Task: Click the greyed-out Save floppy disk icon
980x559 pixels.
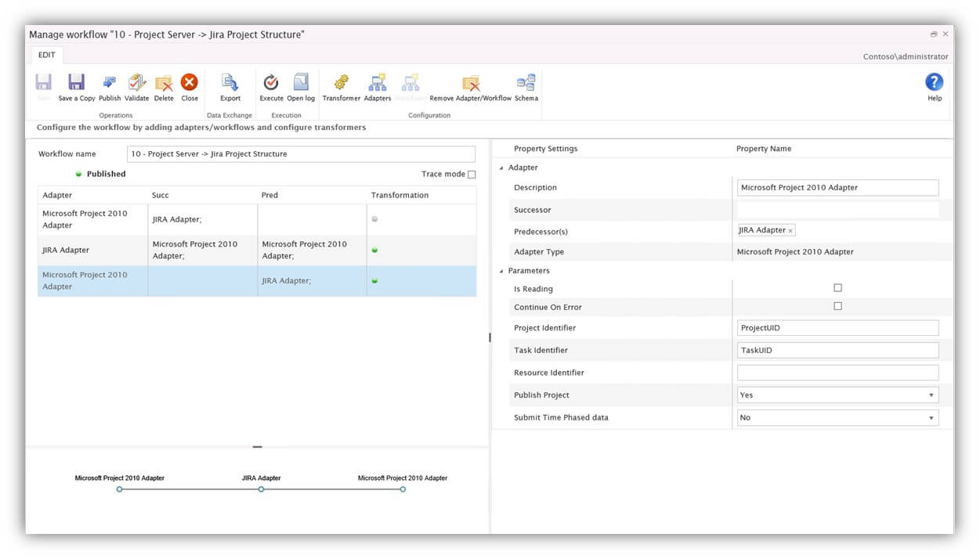Action: point(43,83)
